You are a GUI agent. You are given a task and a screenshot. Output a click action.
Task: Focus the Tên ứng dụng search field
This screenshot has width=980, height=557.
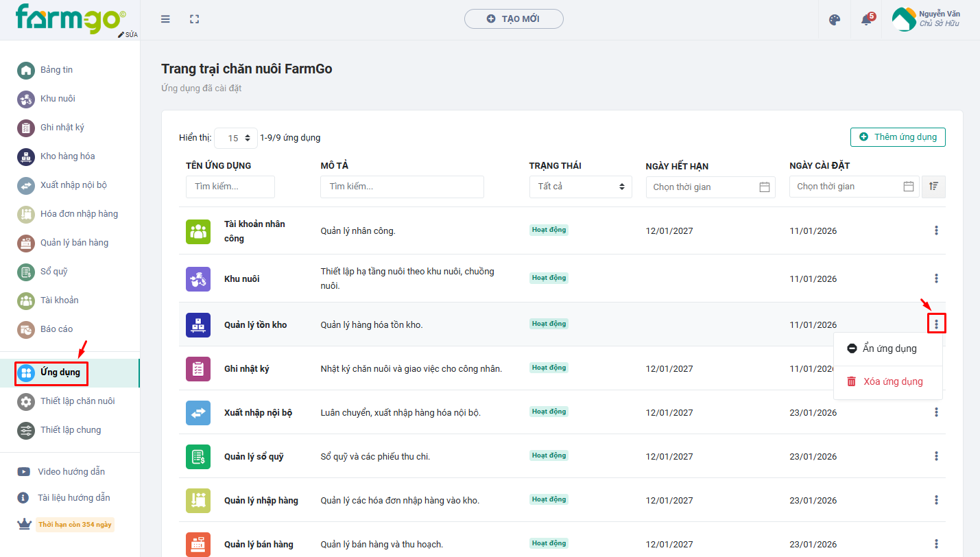[230, 187]
